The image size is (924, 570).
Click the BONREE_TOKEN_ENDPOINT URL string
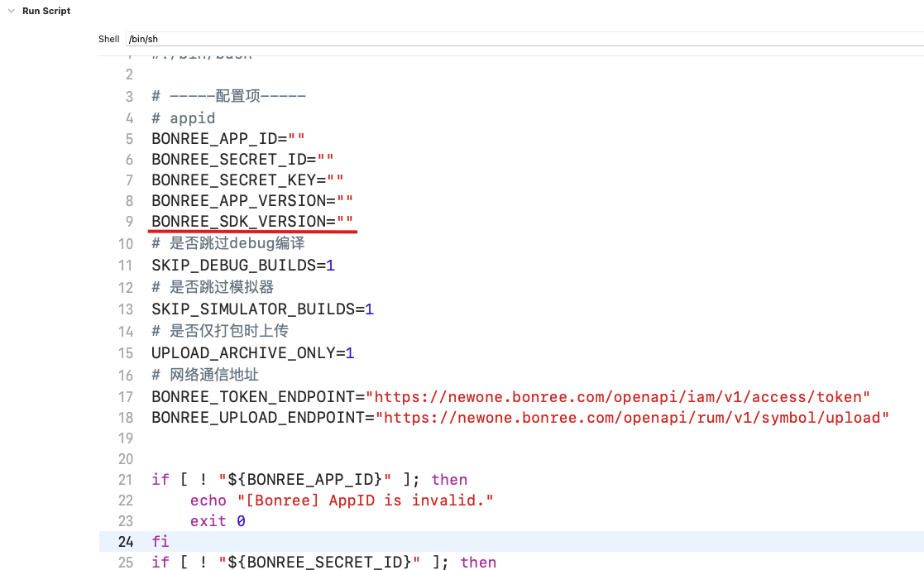[x=618, y=397]
